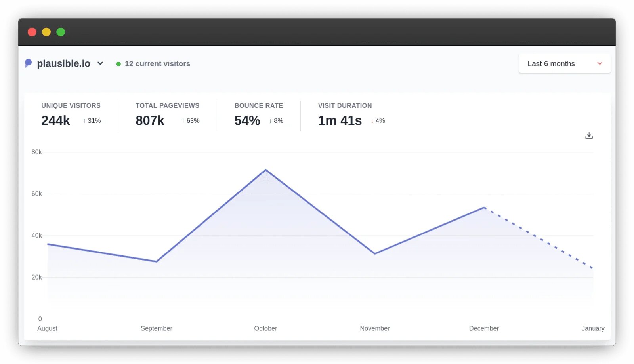Click the down arrow beside 8% bounce rate
This screenshot has height=364, width=634.
tap(270, 121)
